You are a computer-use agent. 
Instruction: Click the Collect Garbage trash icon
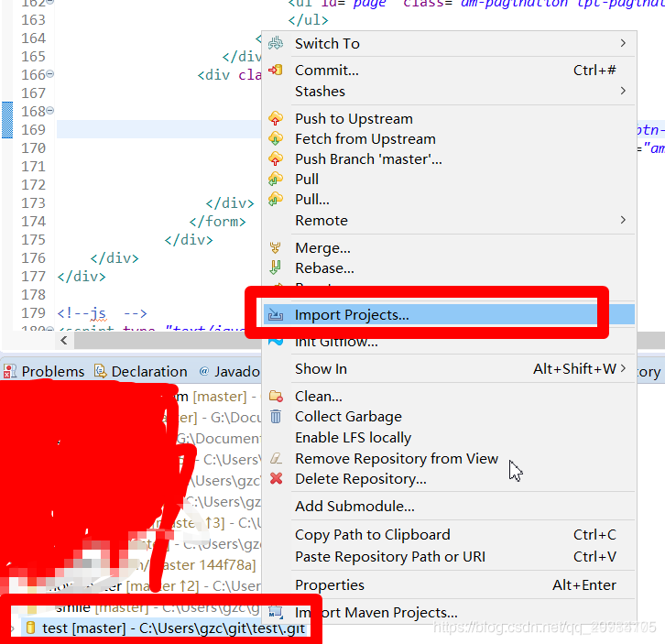(276, 417)
